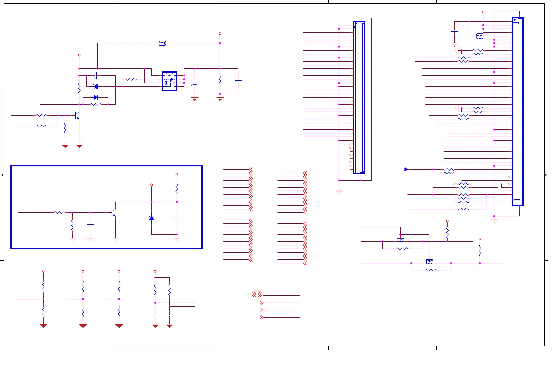Select the gate resistor left of the MOSFET IC
The height and width of the screenshot is (392, 555).
(x=131, y=79)
